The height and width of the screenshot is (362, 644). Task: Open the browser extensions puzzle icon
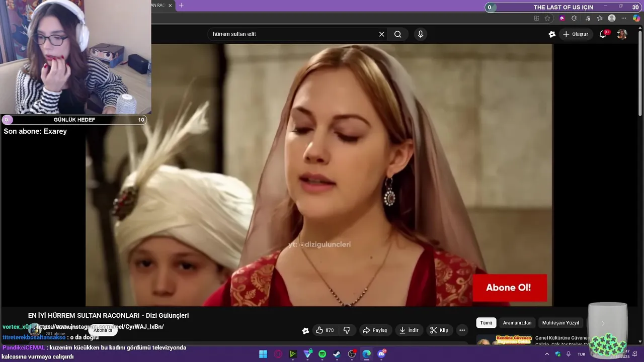tap(574, 18)
